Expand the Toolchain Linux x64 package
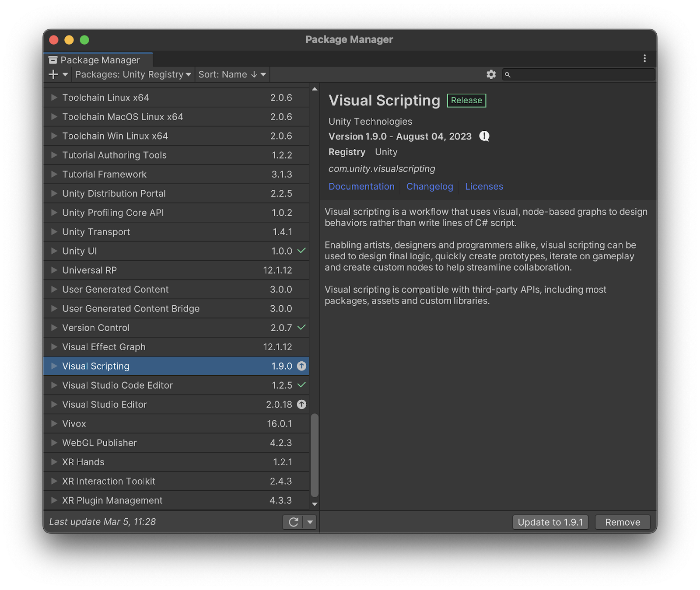 pos(54,98)
